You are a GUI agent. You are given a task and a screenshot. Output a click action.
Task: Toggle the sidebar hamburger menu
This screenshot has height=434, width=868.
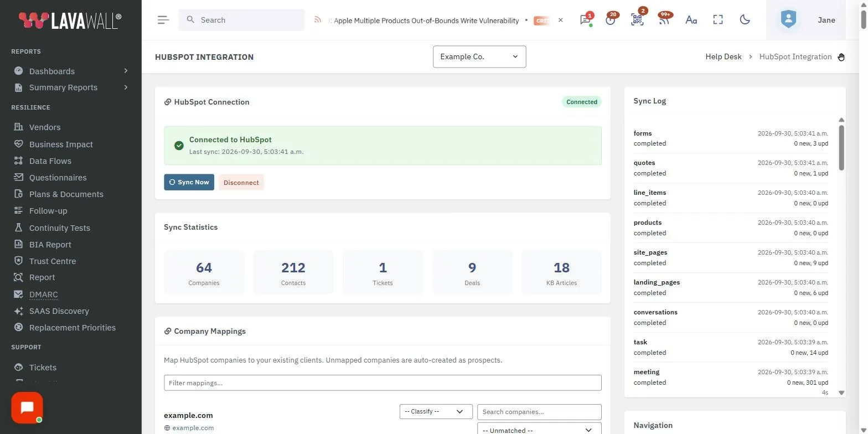[x=163, y=20]
